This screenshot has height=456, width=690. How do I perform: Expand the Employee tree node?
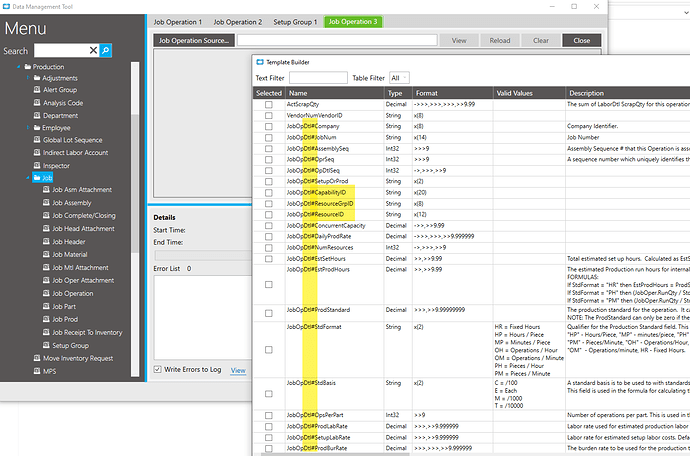(28, 128)
